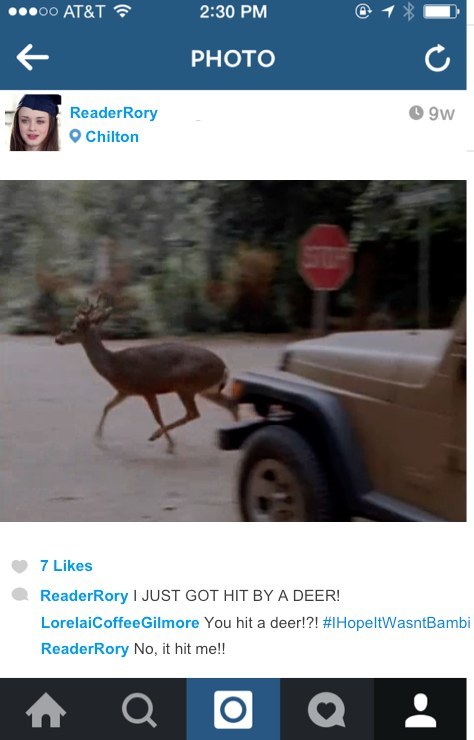Viewport: 474px width, 740px height.
Task: Open the Search magnifier tab
Action: pos(139,710)
